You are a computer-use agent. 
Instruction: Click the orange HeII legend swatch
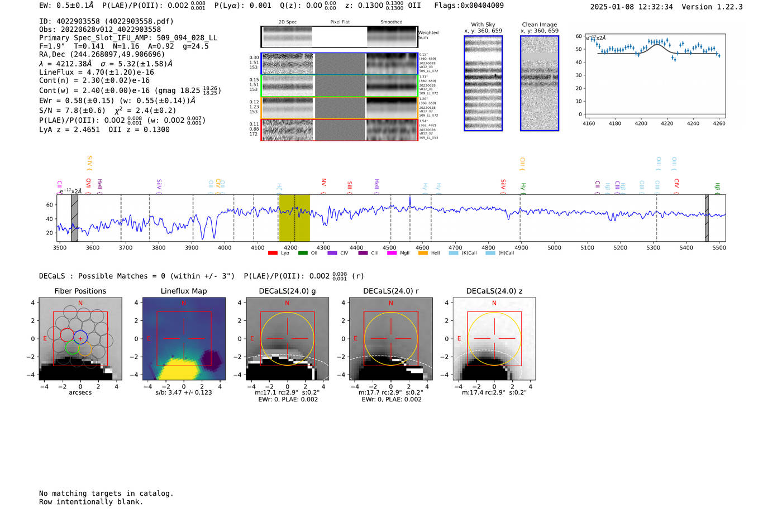[423, 253]
